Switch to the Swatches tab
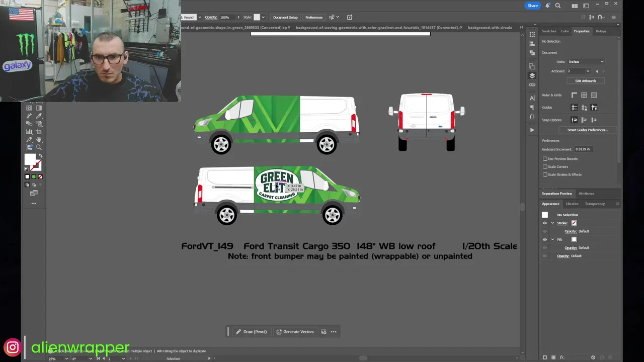Image resolution: width=644 pixels, height=362 pixels. 549,31
